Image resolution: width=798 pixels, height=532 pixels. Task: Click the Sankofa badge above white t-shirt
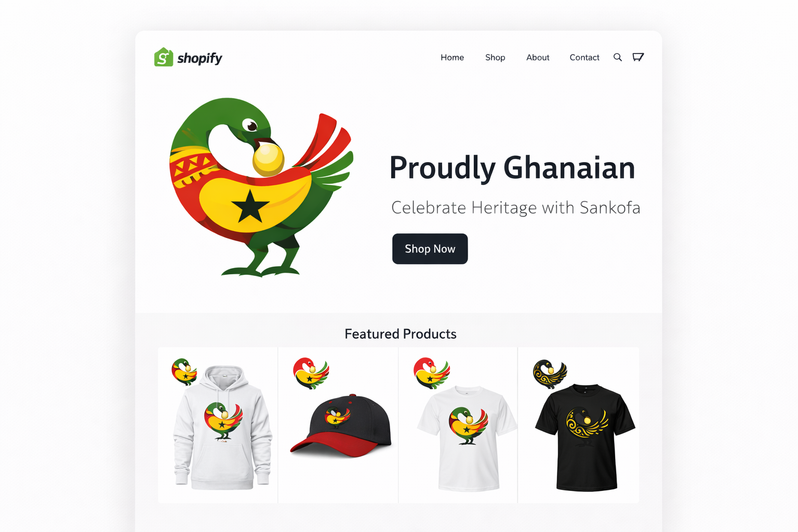point(431,373)
